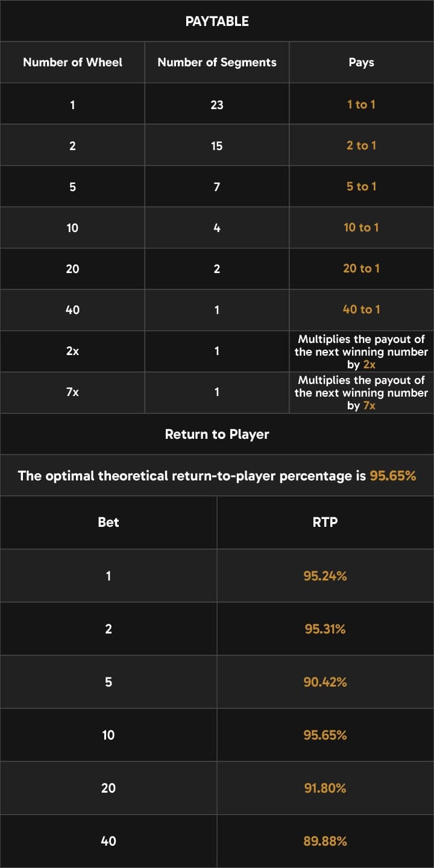The width and height of the screenshot is (434, 868).
Task: Select the 1 to 1 payout cell
Action: coord(362,104)
